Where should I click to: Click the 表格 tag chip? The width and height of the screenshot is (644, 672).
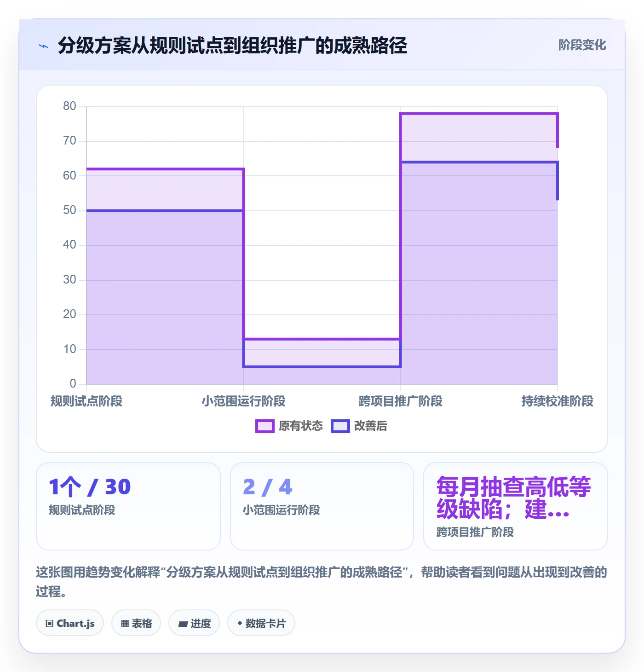coord(136,623)
